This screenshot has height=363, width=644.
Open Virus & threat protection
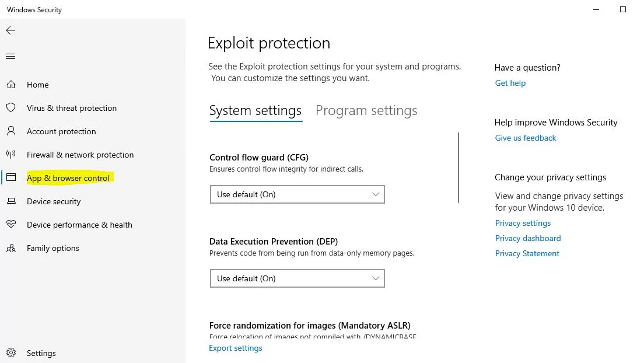pos(72,108)
